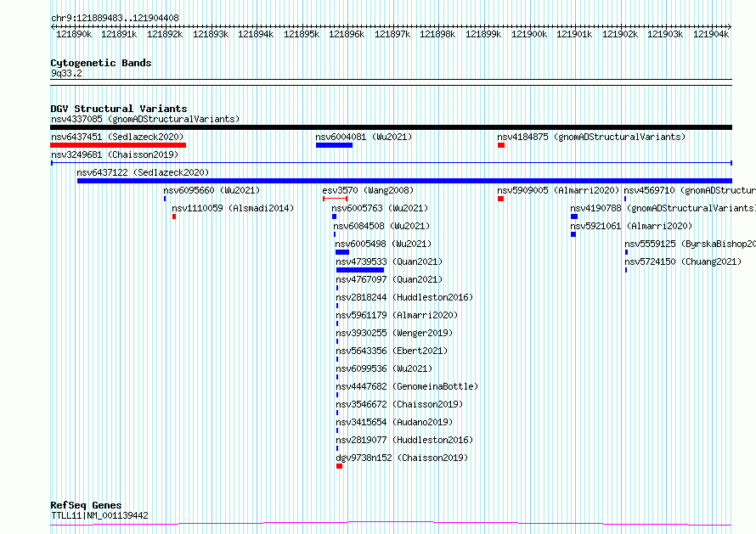Click blue nsv5921061 variant marker

click(x=573, y=234)
